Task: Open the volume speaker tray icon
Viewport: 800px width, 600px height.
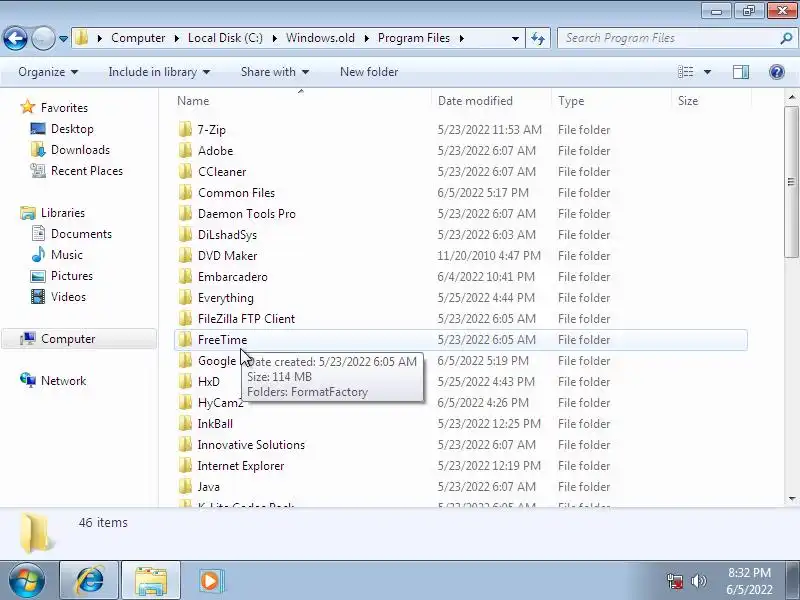Action: click(x=698, y=581)
